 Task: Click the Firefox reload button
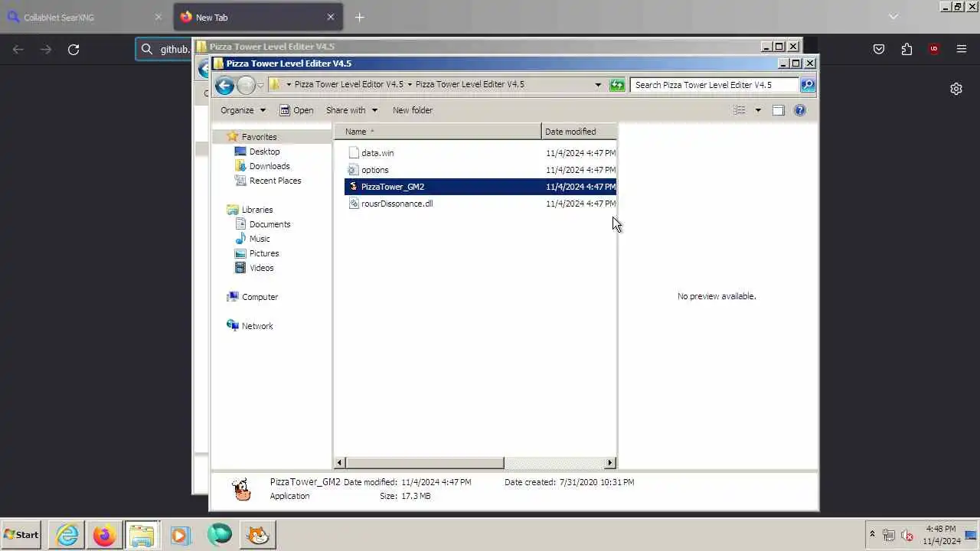pyautogui.click(x=73, y=49)
